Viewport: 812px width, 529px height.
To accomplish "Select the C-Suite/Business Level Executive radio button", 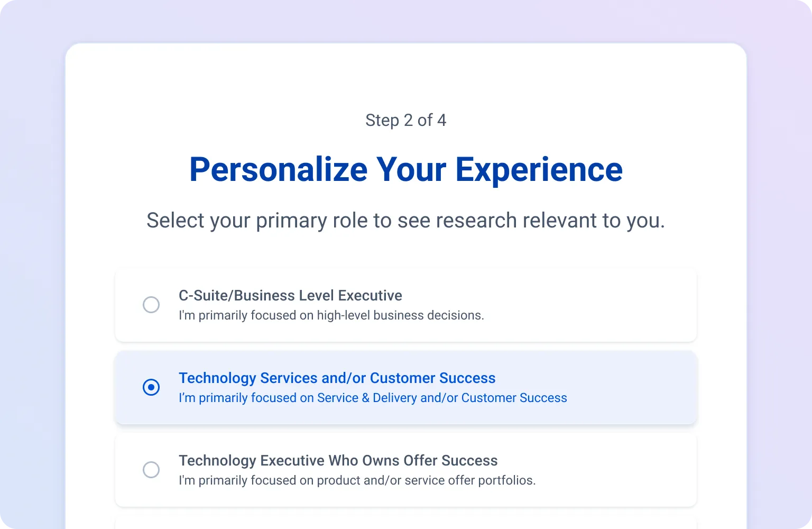I will (151, 305).
